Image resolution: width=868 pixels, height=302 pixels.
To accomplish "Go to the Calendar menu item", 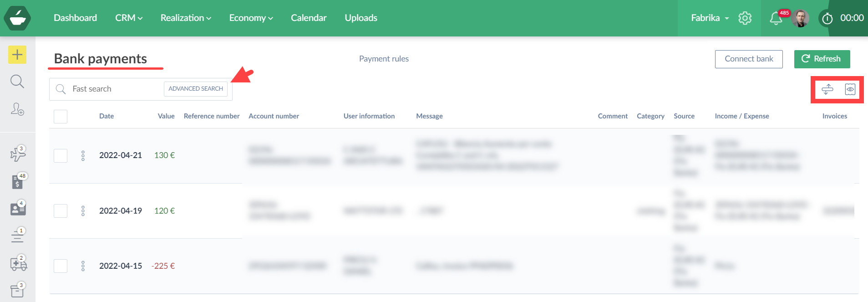I will click(x=309, y=18).
